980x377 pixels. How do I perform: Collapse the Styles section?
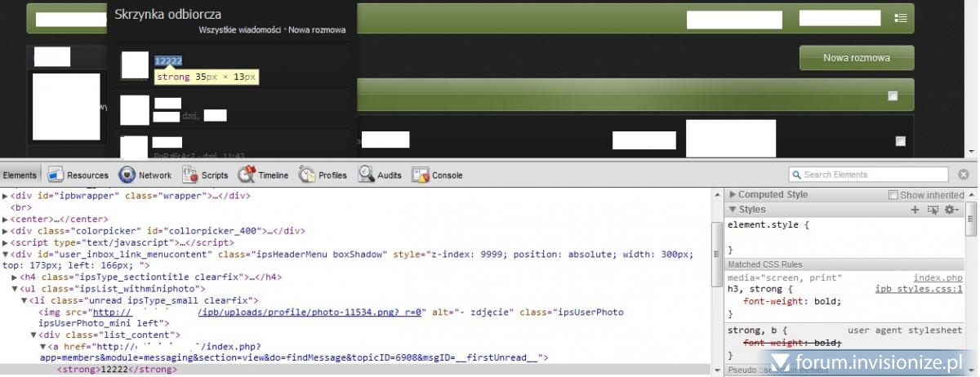point(733,210)
